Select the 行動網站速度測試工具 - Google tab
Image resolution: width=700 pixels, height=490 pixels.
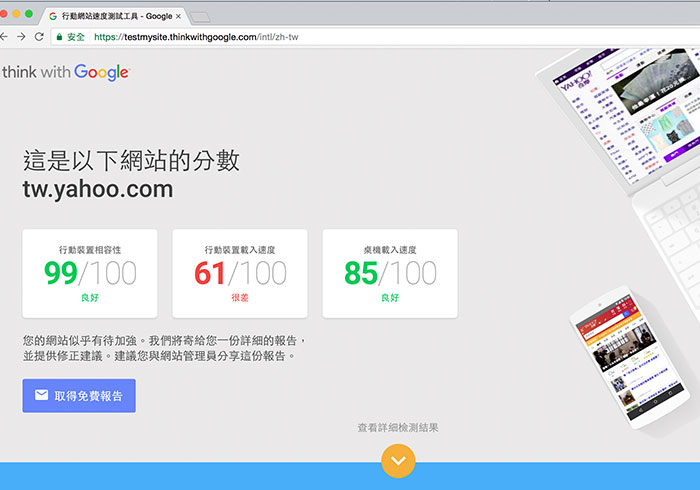(x=117, y=16)
